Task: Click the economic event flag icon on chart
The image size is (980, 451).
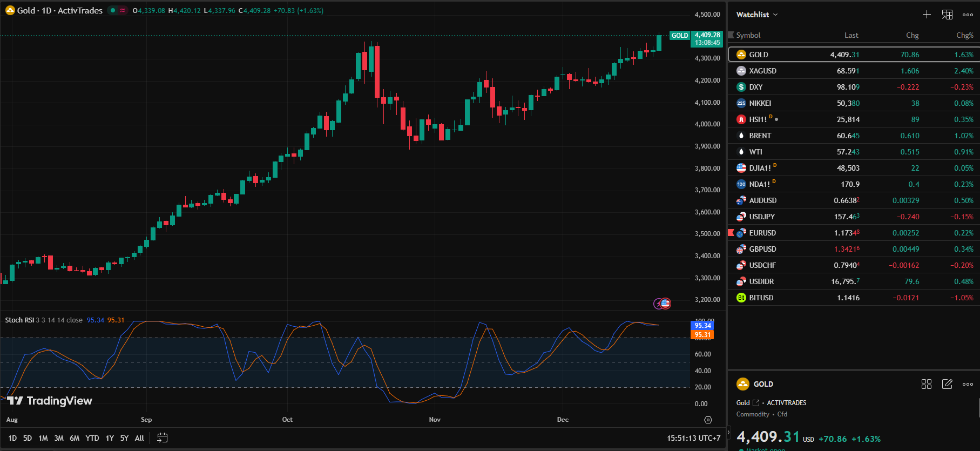Action: (x=665, y=304)
